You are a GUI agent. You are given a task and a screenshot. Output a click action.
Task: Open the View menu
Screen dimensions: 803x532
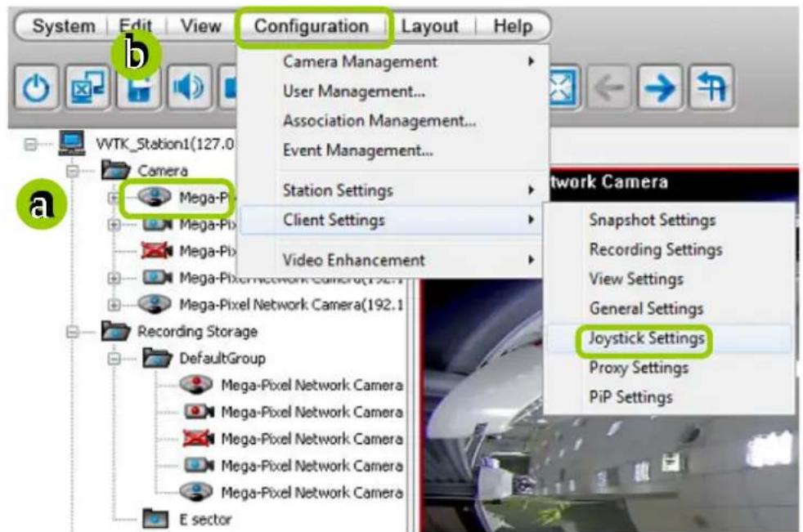(x=200, y=25)
